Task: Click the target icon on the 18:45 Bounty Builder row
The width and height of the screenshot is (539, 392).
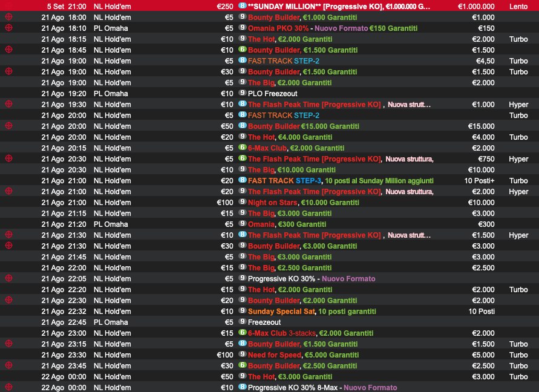Action: click(x=9, y=50)
